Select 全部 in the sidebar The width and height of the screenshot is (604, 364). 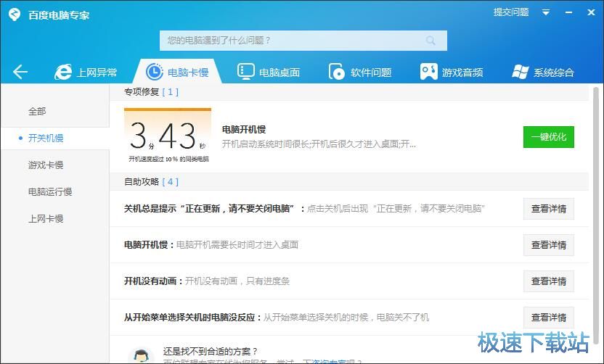pos(37,112)
